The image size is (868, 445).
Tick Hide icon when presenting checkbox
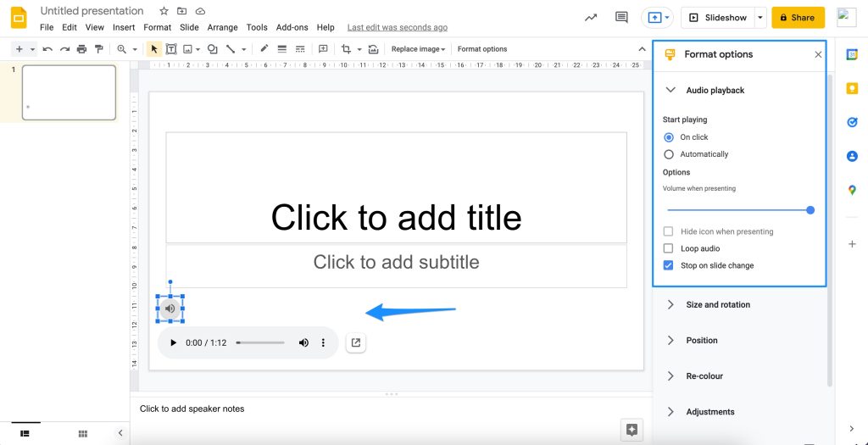tap(668, 231)
